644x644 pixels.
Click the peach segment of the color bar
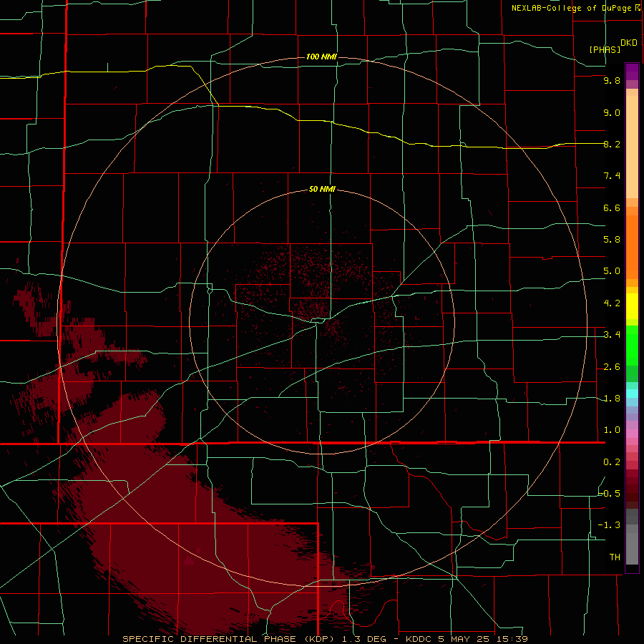(x=632, y=147)
